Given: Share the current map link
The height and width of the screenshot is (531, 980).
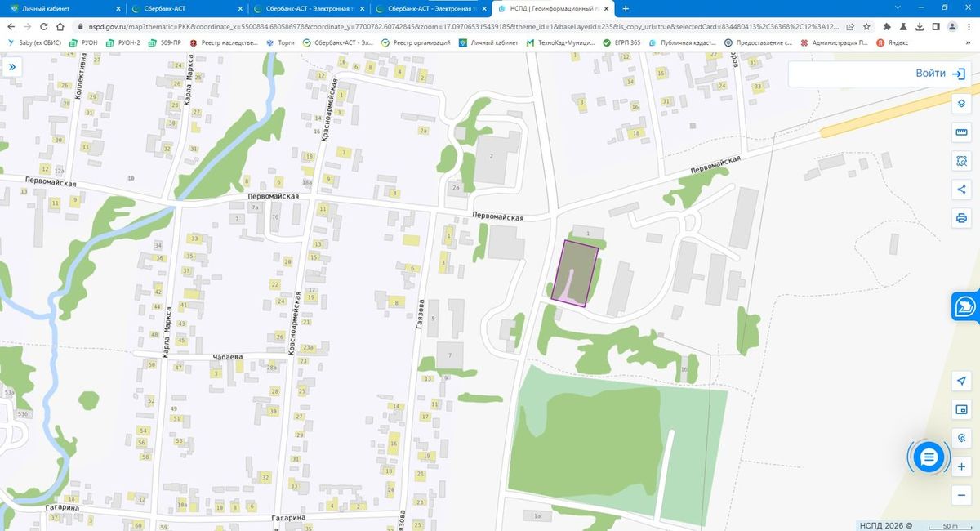Looking at the screenshot, I should pyautogui.click(x=961, y=190).
